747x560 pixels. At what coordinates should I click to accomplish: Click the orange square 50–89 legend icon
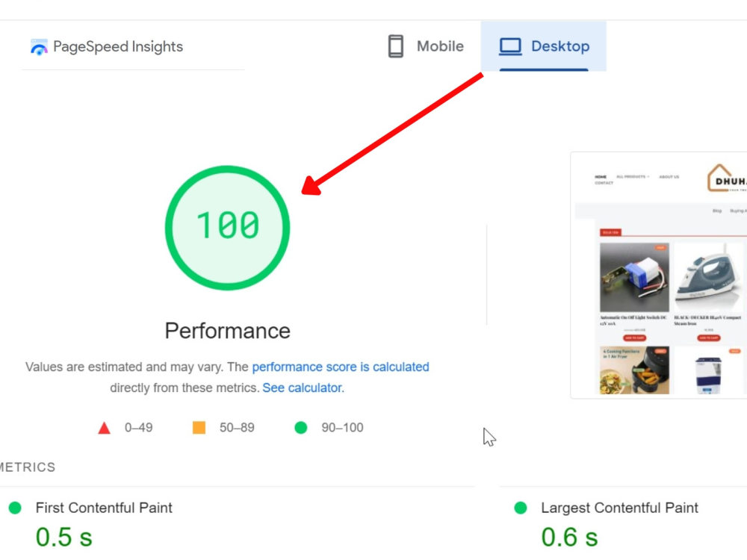point(199,428)
